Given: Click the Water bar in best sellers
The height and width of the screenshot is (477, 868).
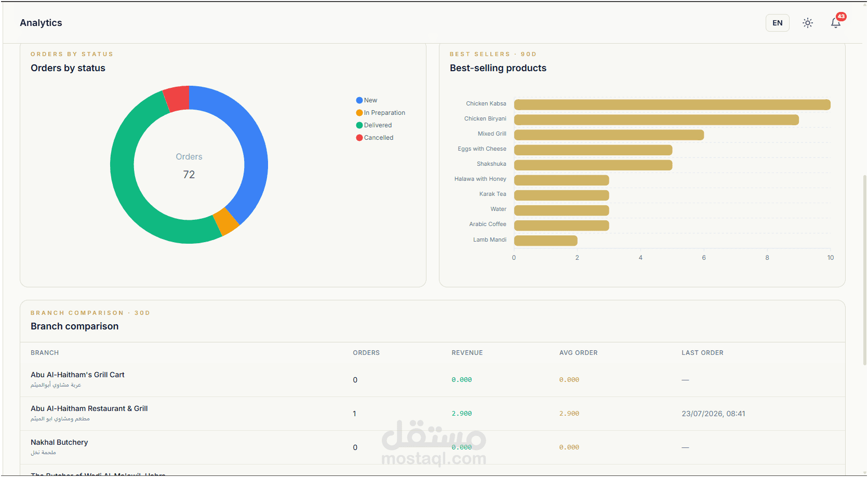Looking at the screenshot, I should point(562,210).
